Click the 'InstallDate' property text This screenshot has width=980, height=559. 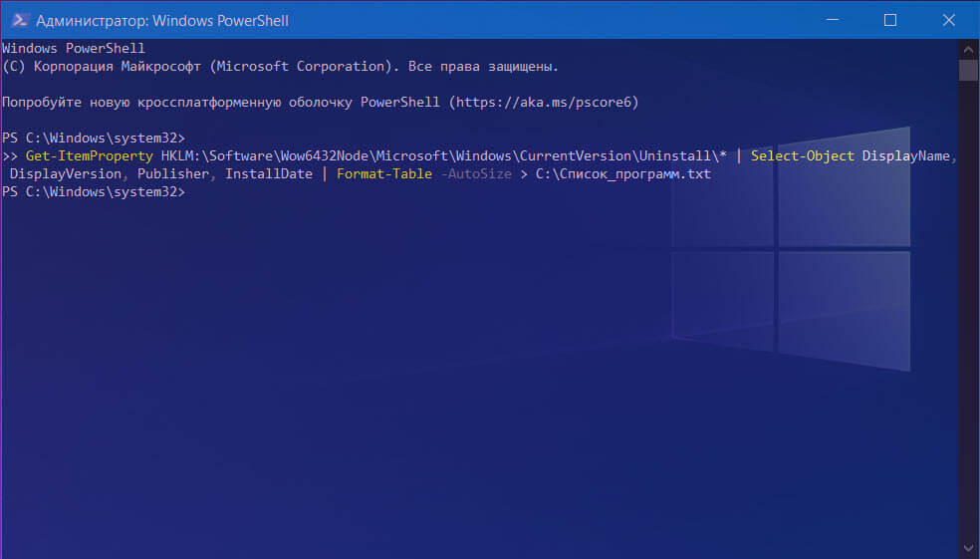click(269, 173)
